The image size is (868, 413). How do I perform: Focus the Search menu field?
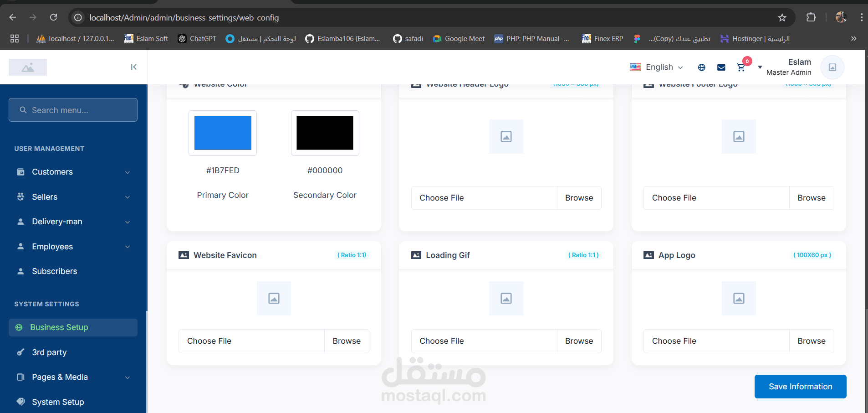73,110
